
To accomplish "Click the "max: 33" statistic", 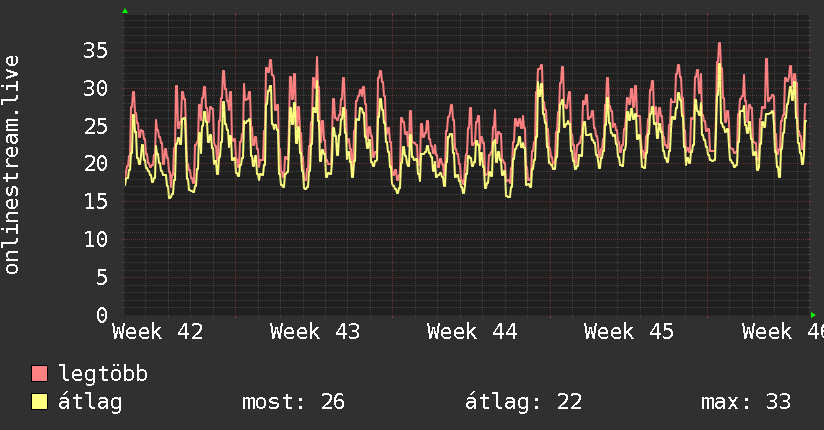I will tap(746, 402).
